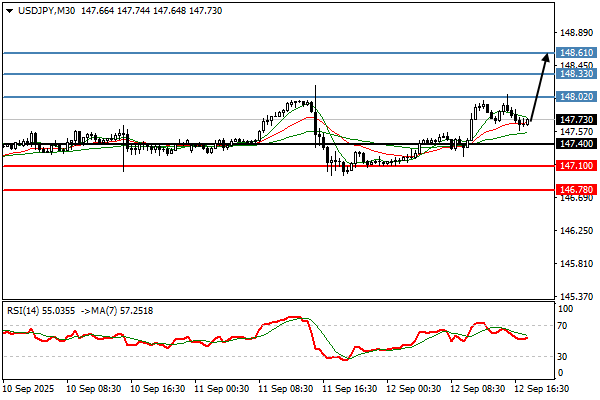Click the 11 Sep 00:30 time label
600x400 pixels.
pyautogui.click(x=222, y=389)
